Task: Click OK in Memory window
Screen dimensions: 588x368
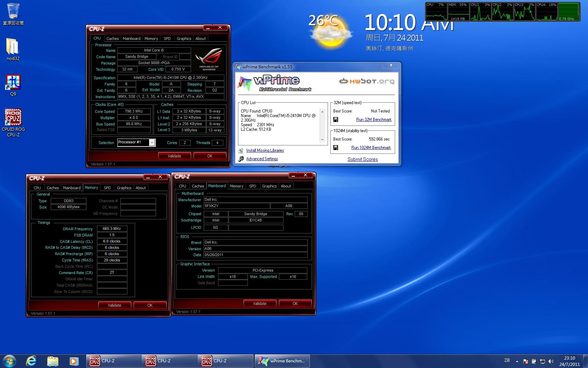Action: 150,305
